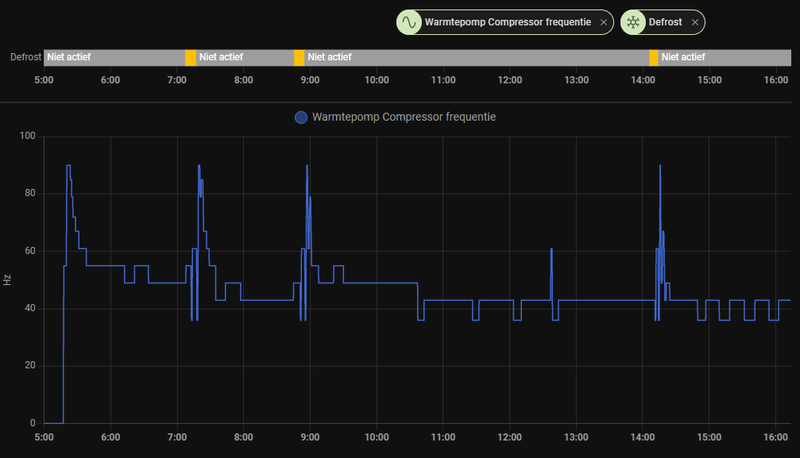
Task: Click the 60 value on the y-axis
Action: (x=30, y=251)
